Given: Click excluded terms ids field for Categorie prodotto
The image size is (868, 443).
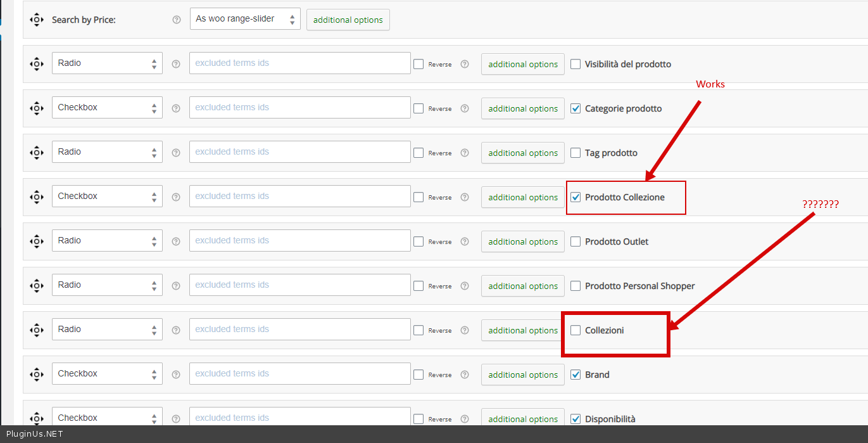Looking at the screenshot, I should (299, 108).
